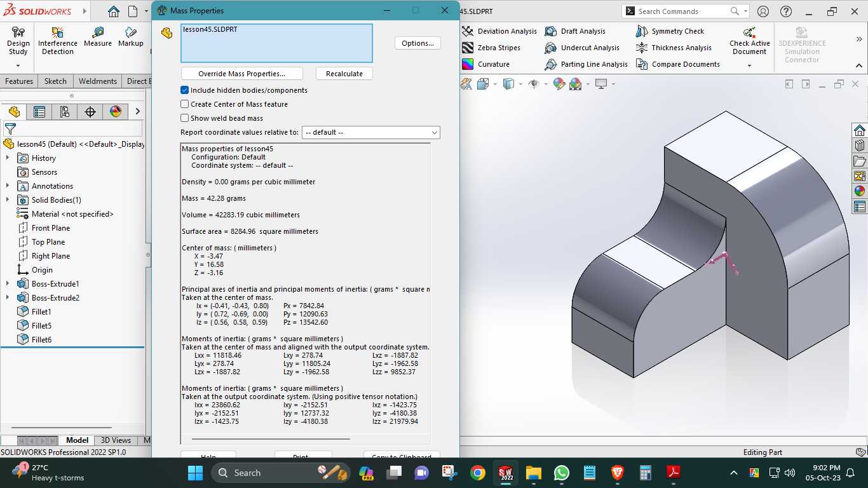Select the Model bottom tab
Image resolution: width=868 pixels, height=488 pixels.
coord(78,440)
